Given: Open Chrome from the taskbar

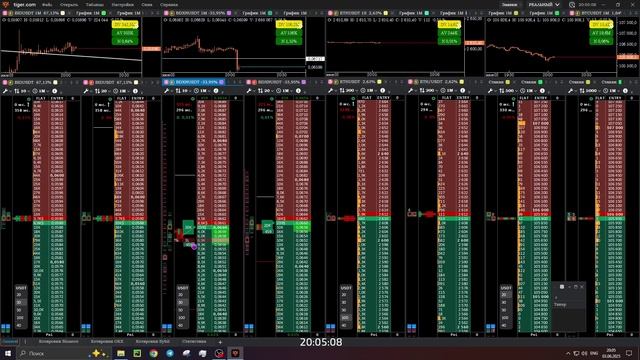Looking at the screenshot, I should 153,353.
